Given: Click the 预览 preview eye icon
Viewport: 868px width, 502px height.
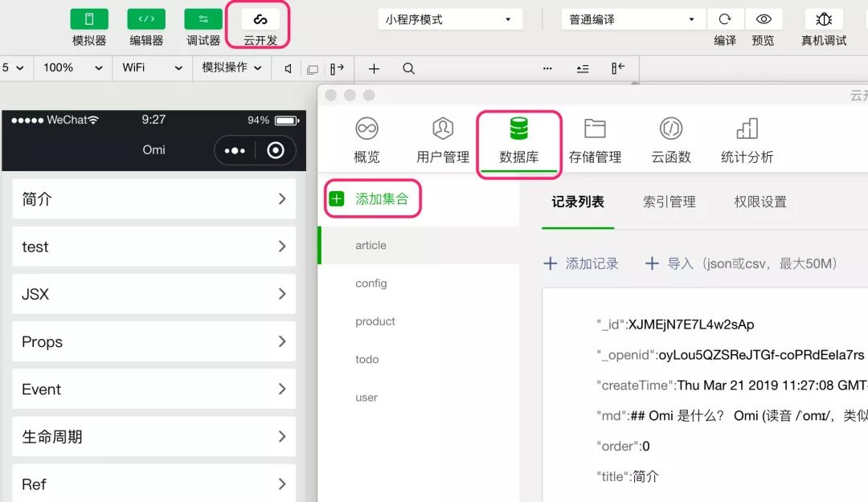Looking at the screenshot, I should [764, 19].
